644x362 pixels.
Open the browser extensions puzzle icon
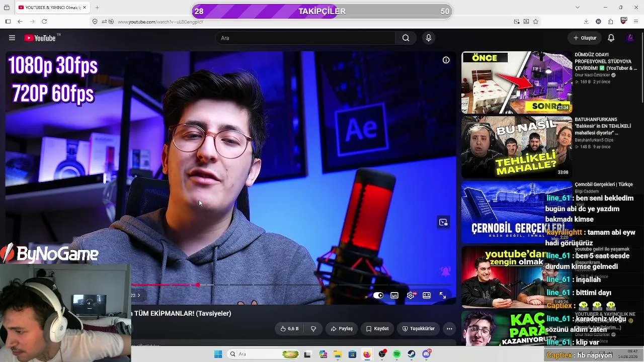[x=610, y=22]
